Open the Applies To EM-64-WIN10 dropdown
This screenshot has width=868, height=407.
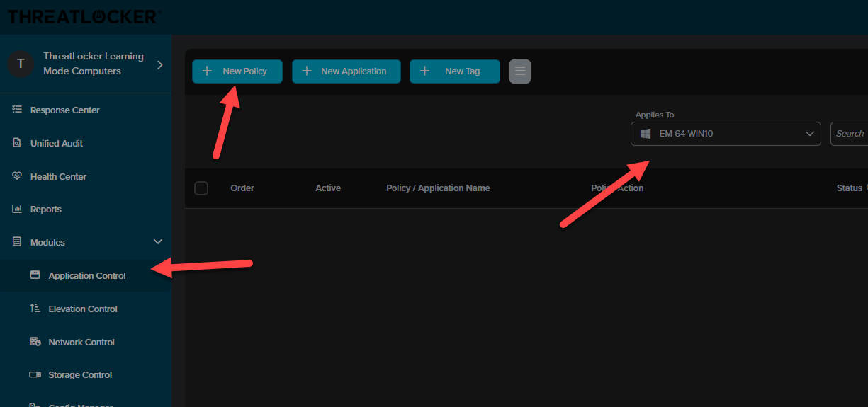726,134
